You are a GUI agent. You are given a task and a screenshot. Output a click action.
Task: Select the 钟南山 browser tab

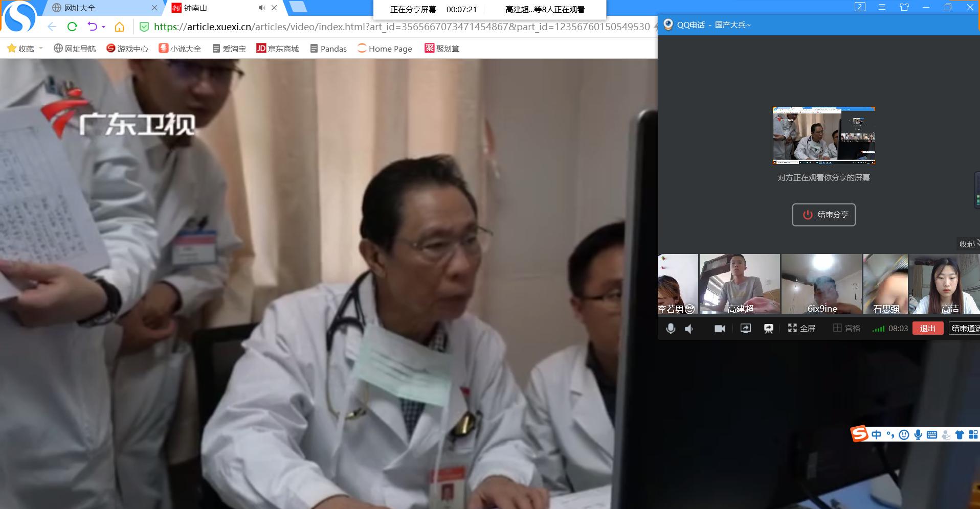(215, 8)
